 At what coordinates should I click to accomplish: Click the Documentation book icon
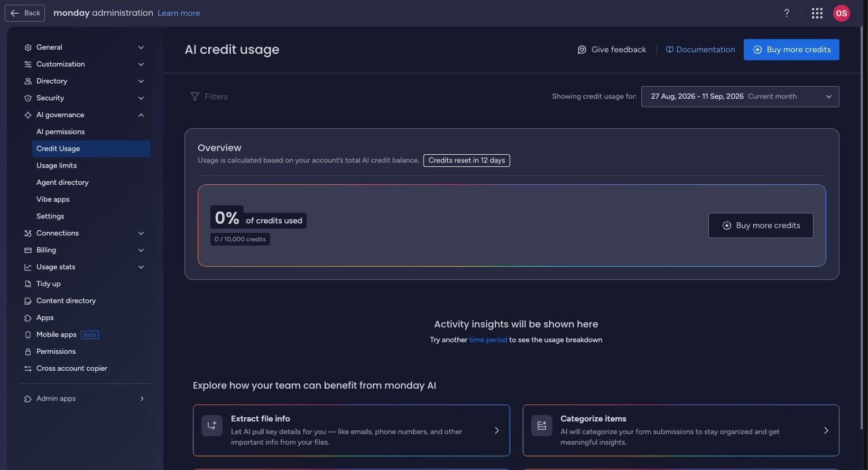pyautogui.click(x=669, y=50)
